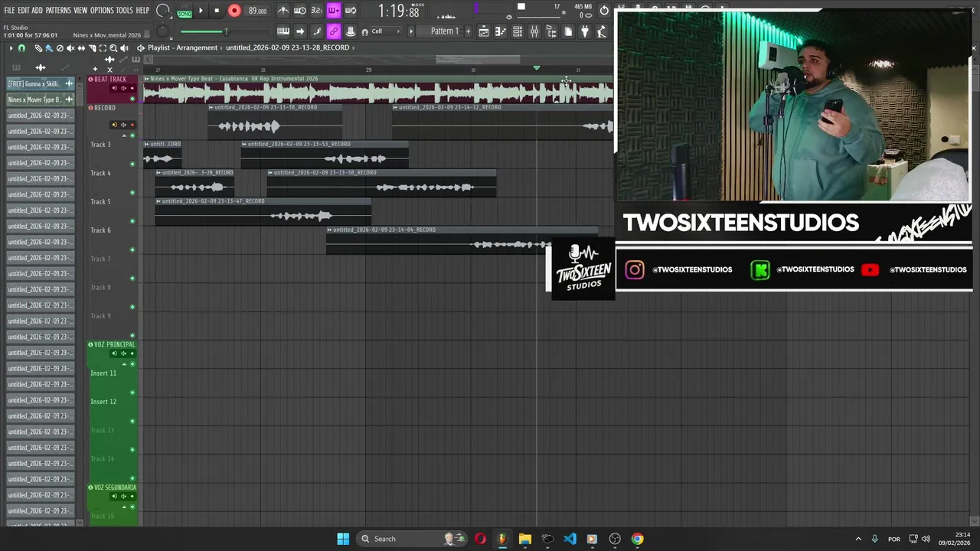Click the taskbar Search box
Viewport: 980px width, 551px height.
pyautogui.click(x=410, y=539)
